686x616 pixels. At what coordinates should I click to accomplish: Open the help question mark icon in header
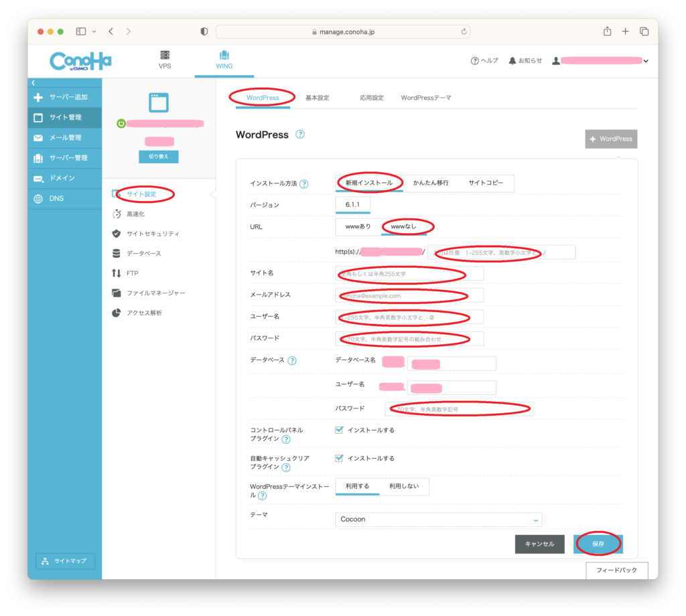click(x=474, y=61)
